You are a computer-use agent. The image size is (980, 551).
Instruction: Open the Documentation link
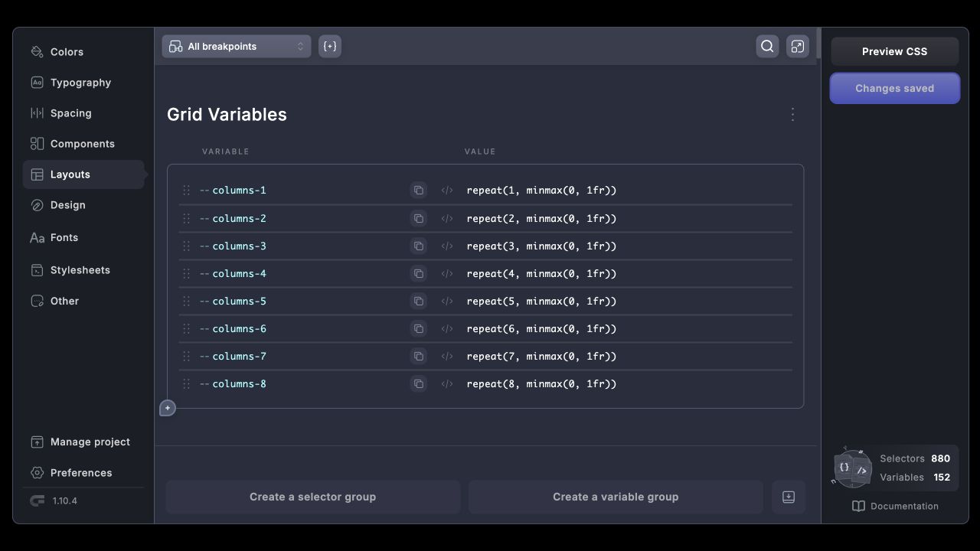coord(895,507)
